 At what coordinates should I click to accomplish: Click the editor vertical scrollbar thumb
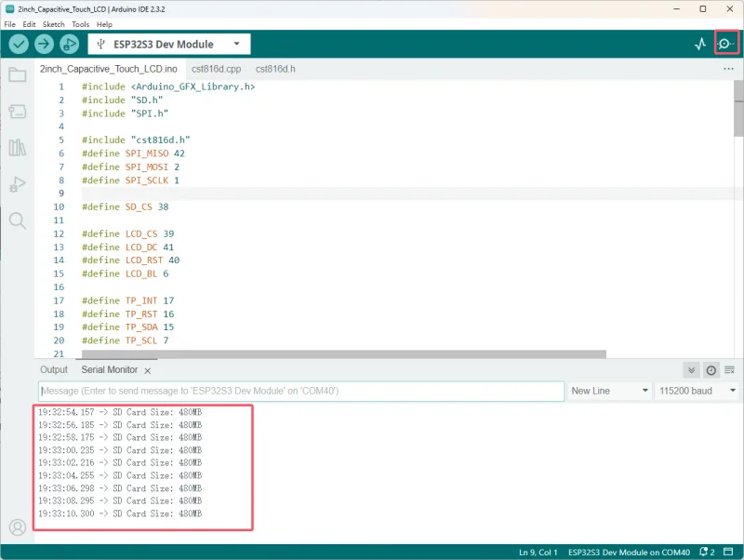pos(738,108)
